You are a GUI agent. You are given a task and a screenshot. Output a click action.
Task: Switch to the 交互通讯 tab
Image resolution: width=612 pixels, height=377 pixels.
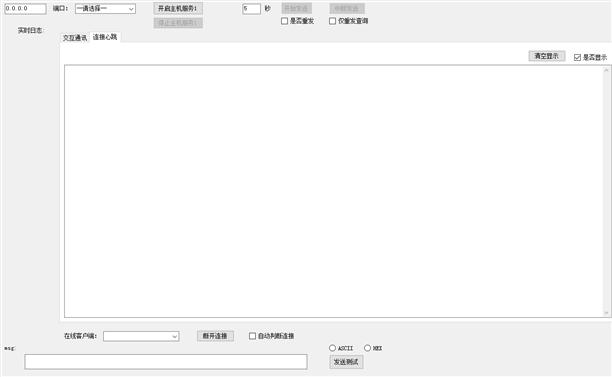tap(75, 38)
